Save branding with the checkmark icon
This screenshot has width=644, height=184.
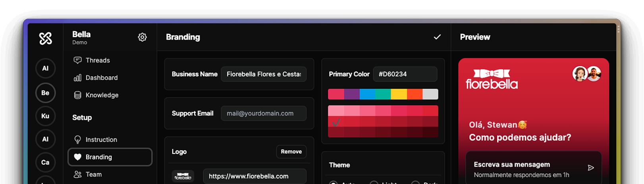pyautogui.click(x=437, y=37)
